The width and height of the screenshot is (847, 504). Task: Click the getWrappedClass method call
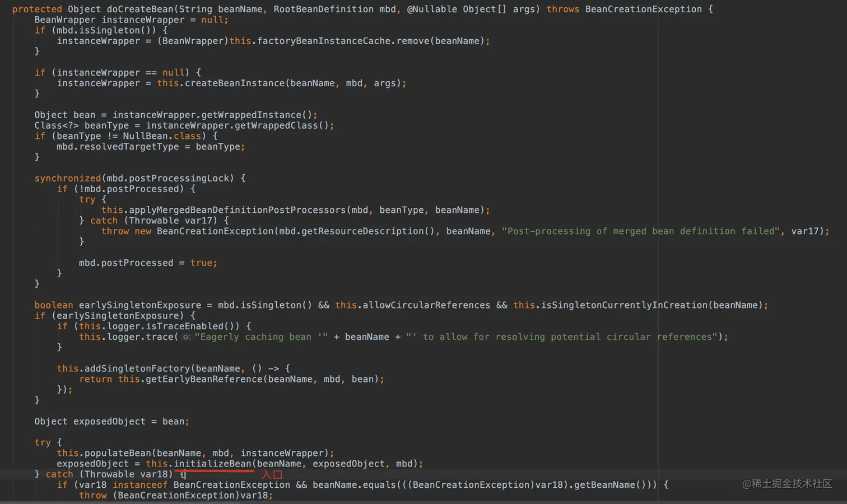click(x=276, y=126)
